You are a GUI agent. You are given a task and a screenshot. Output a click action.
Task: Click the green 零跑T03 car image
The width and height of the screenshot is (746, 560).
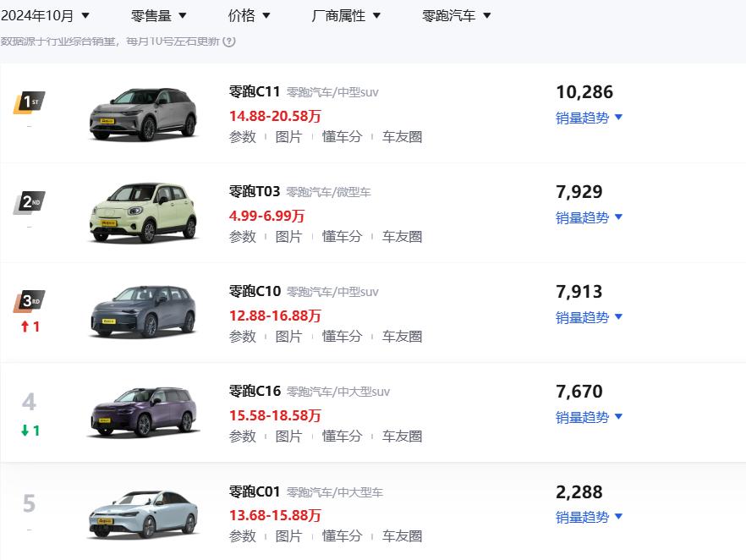[143, 212]
